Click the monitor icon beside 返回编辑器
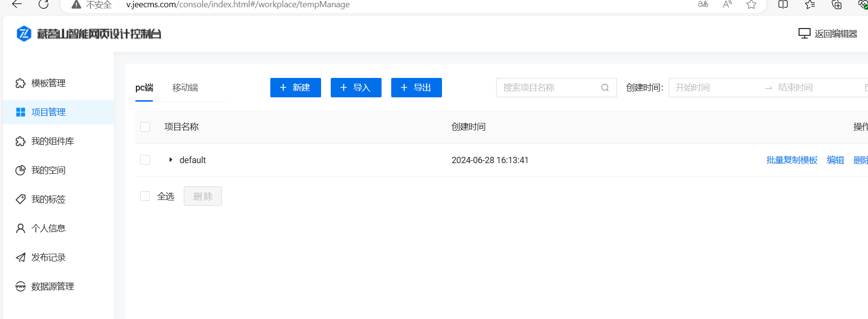The width and height of the screenshot is (868, 319). click(804, 33)
